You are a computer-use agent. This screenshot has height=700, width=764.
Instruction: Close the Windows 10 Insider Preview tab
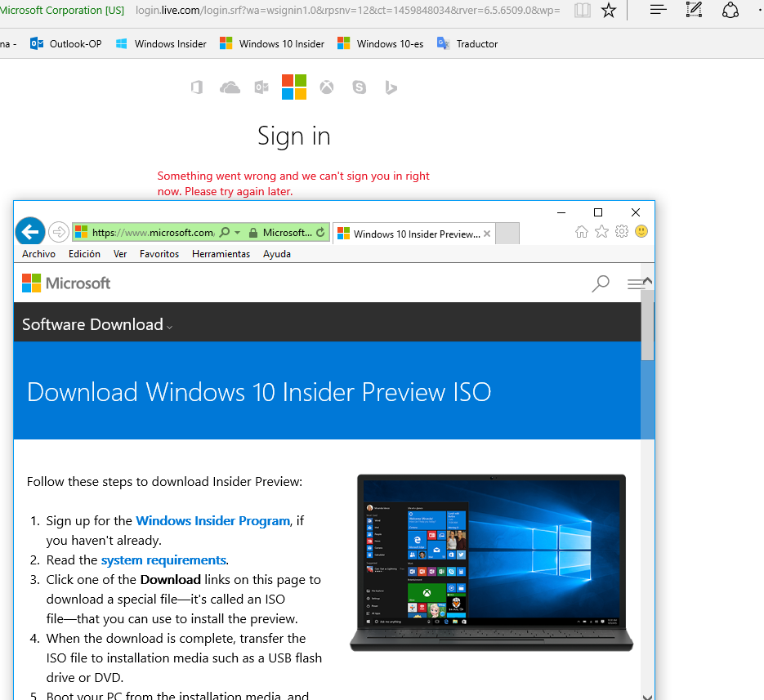487,234
